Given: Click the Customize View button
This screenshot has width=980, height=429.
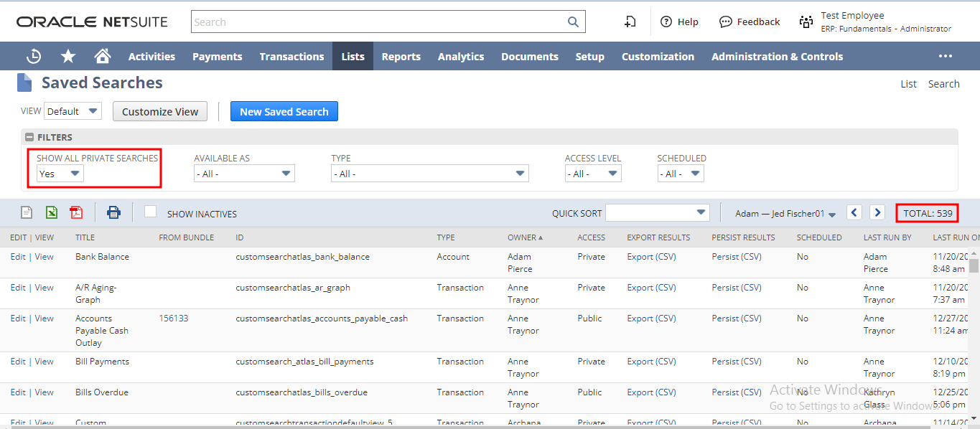Looking at the screenshot, I should pos(160,111).
